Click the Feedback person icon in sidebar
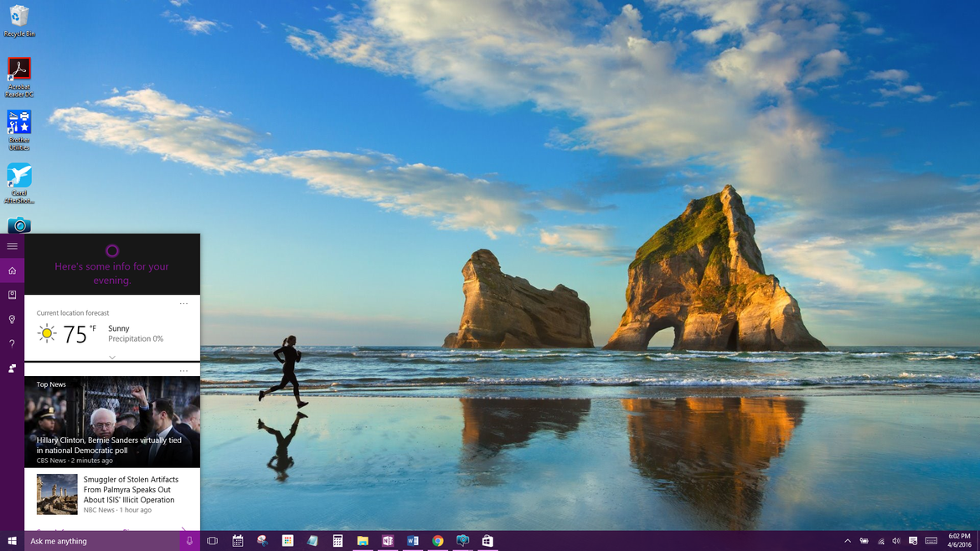Viewport: 980px width, 551px height. point(12,368)
